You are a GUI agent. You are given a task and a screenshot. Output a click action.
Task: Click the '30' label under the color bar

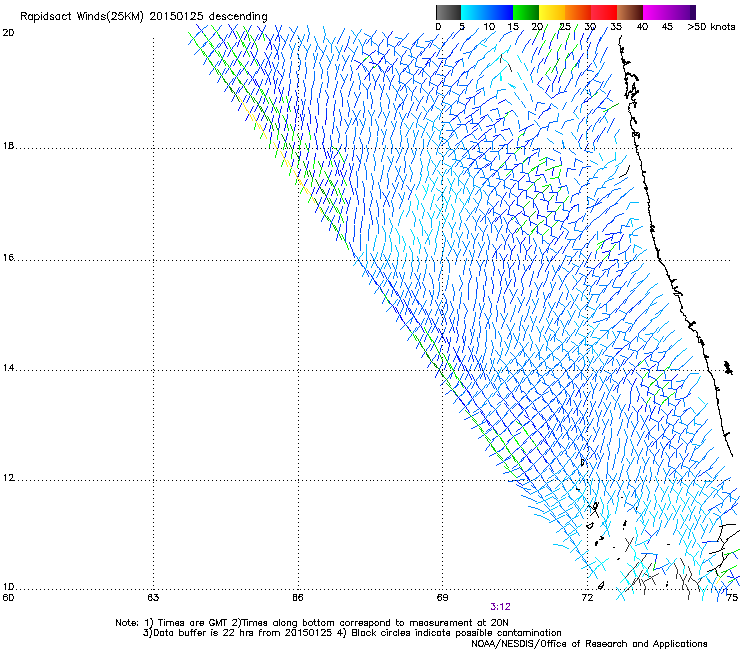pos(590,27)
